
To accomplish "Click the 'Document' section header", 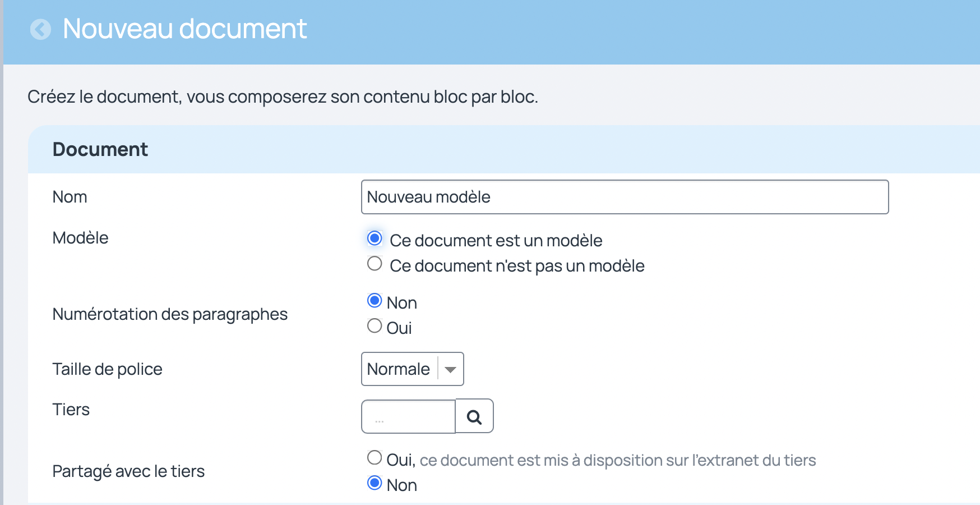I will tap(100, 149).
